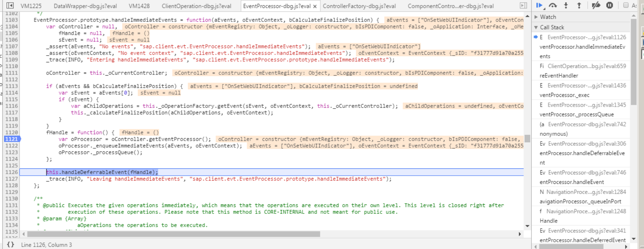
Task: Step over next function call
Action: (553, 5)
